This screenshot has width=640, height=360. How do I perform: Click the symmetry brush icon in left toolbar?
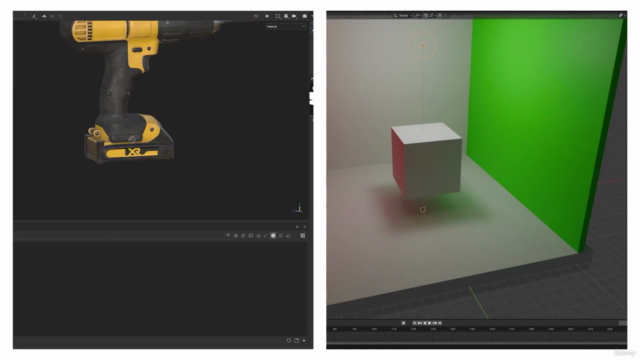34,17
